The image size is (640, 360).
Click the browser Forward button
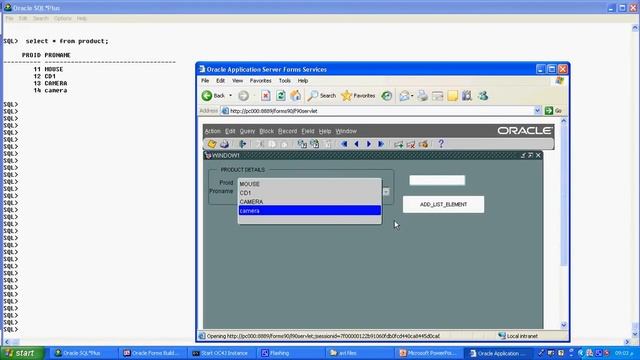(243, 96)
